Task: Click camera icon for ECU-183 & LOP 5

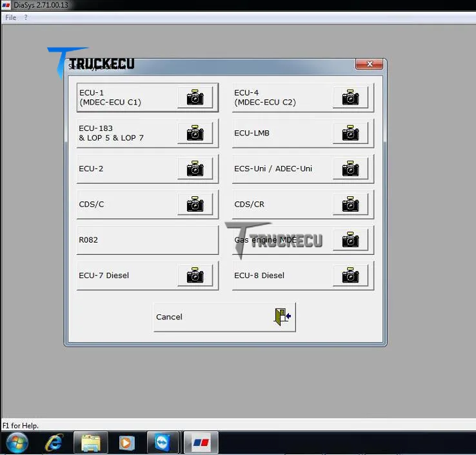Action: [x=195, y=133]
